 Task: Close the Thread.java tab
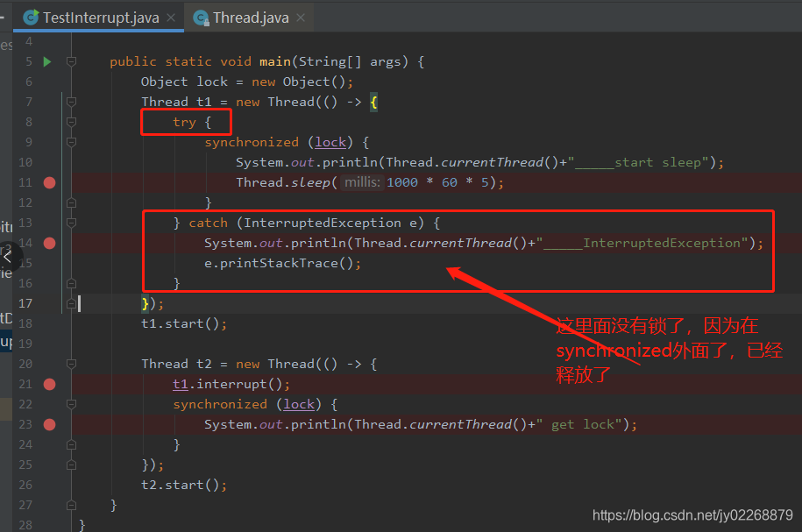(x=301, y=18)
